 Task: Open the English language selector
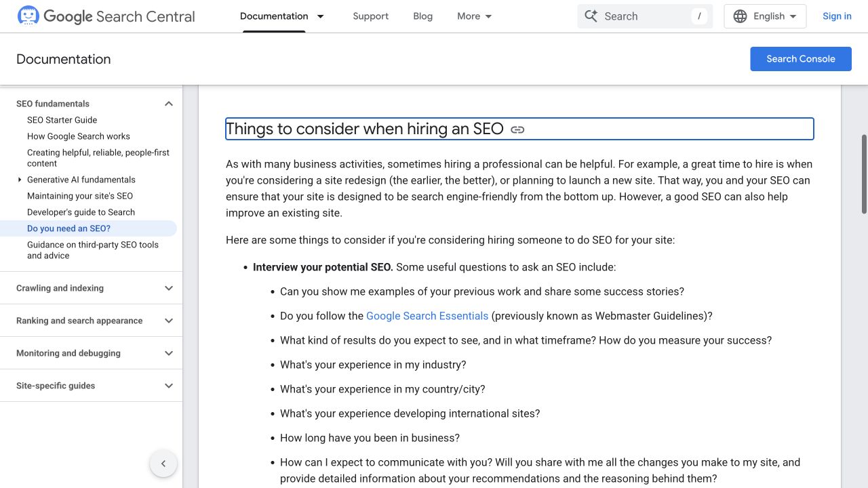click(766, 16)
